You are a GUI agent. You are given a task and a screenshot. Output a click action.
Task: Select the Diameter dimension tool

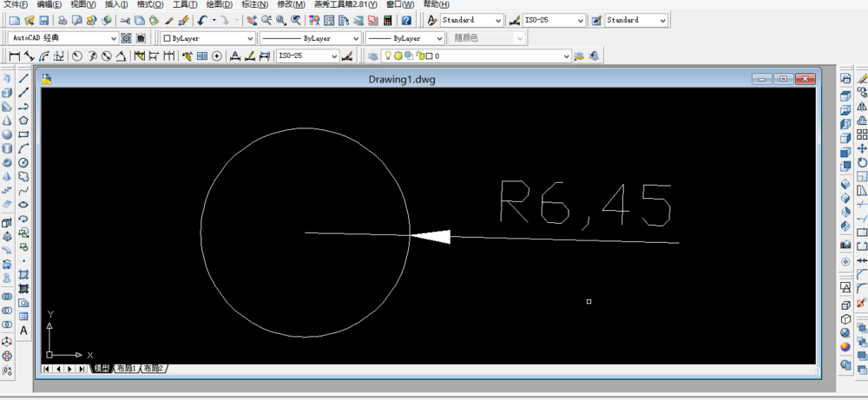point(107,56)
